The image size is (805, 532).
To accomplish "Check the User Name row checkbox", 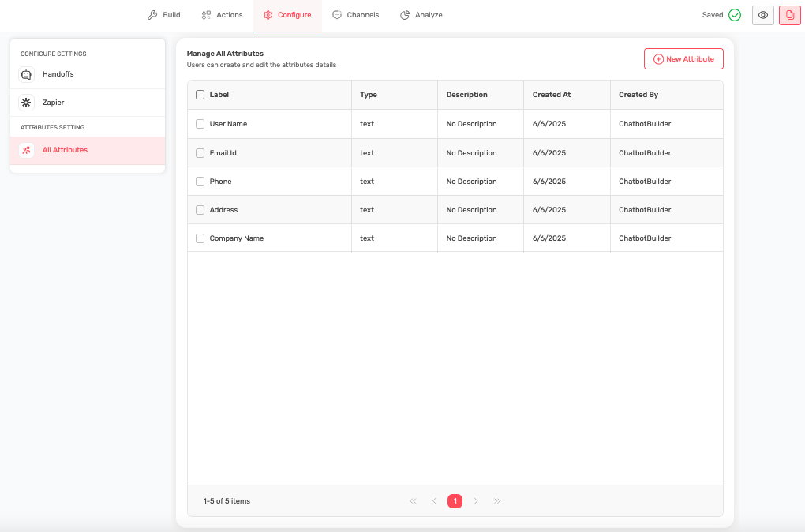I will (x=200, y=124).
